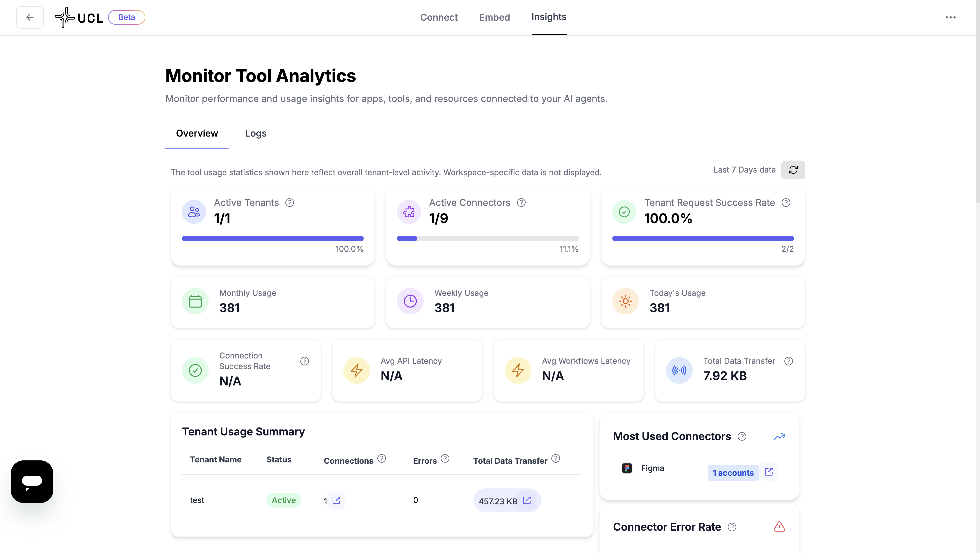Click the trending chart icon
The image size is (980, 553).
pos(779,436)
